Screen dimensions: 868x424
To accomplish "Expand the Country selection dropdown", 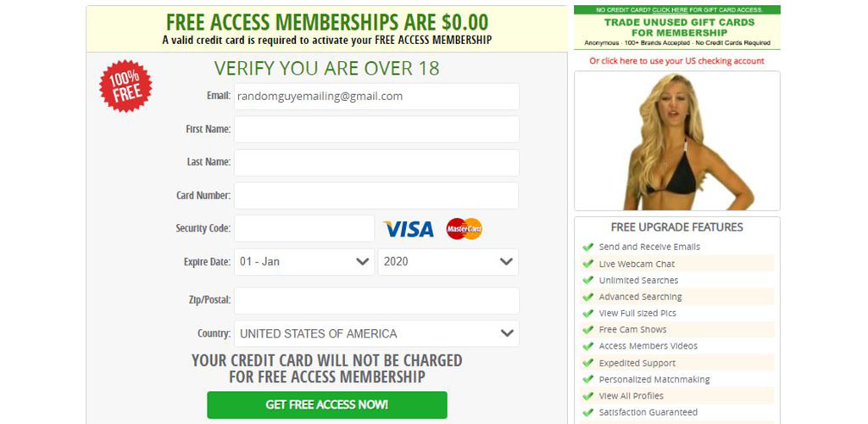I will [376, 333].
